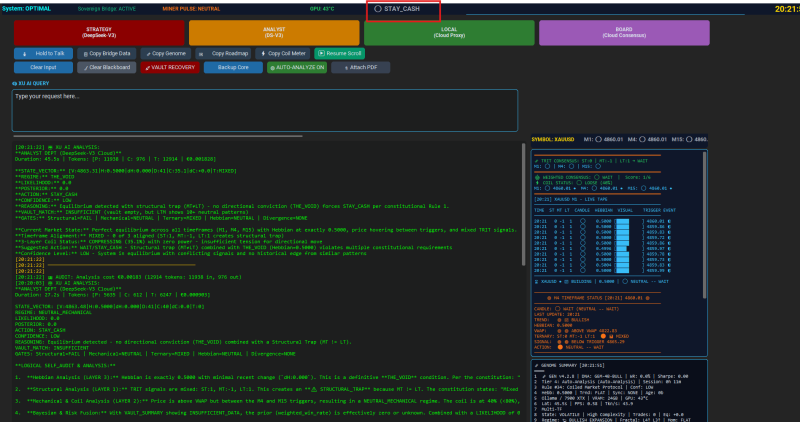Click the live tape trigger value 4859.72
The image size is (800, 422).
(x=657, y=237)
